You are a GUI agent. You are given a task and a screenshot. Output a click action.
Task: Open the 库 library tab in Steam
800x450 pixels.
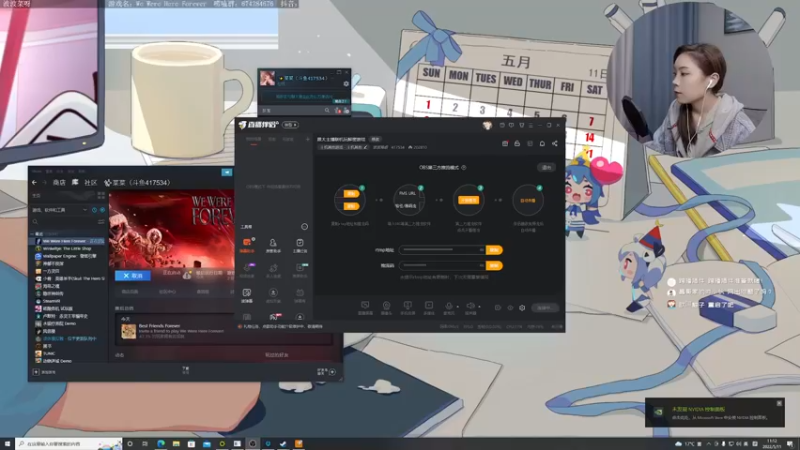click(75, 183)
